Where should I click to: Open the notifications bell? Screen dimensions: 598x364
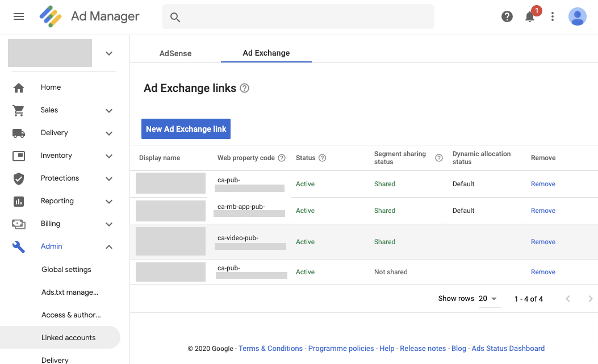tap(530, 16)
